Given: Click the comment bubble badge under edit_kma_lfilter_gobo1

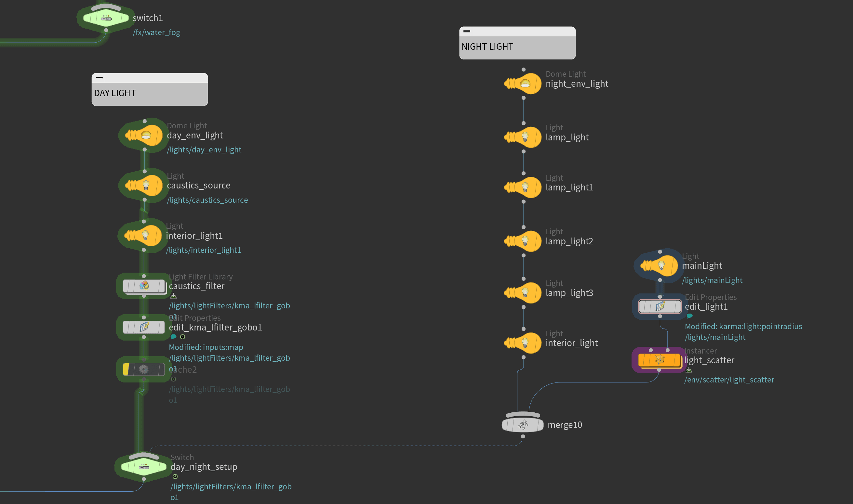Looking at the screenshot, I should coord(173,337).
